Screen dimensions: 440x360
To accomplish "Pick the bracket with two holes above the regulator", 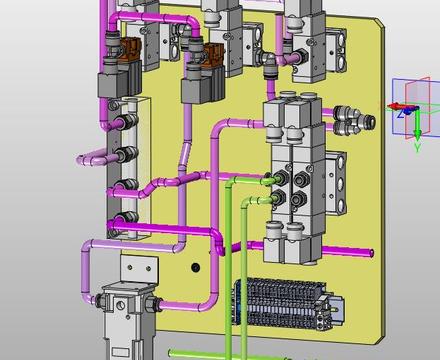I will click(139, 269).
